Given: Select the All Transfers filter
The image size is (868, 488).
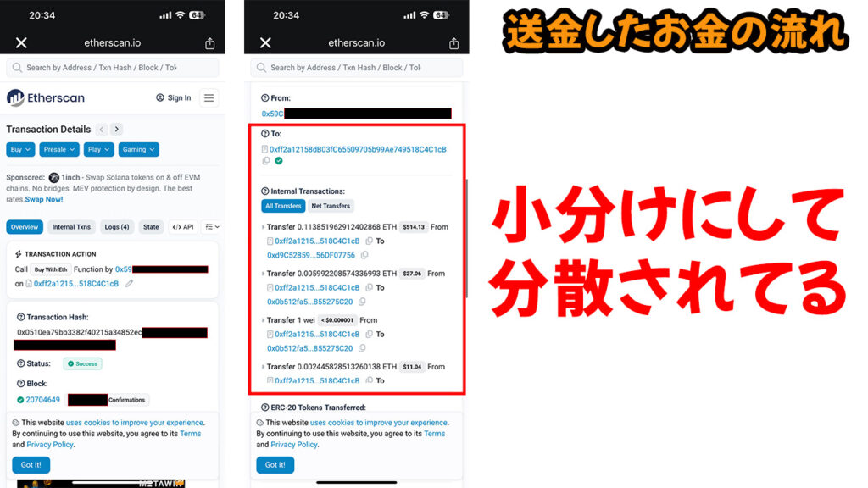Looking at the screenshot, I should tap(283, 206).
